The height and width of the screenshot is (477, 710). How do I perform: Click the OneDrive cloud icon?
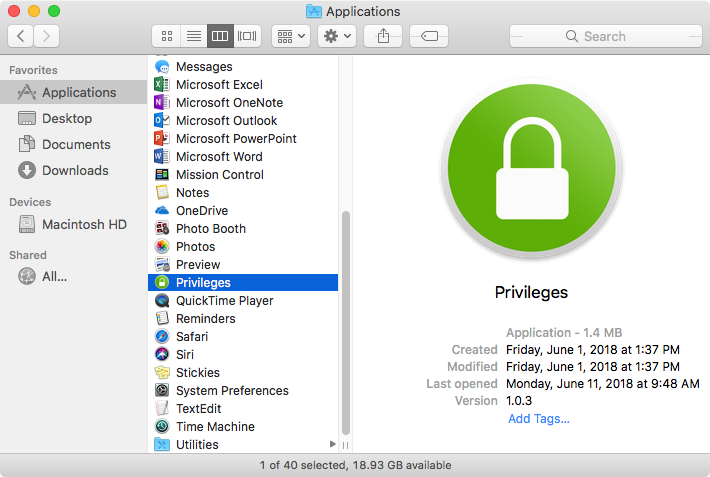point(162,211)
